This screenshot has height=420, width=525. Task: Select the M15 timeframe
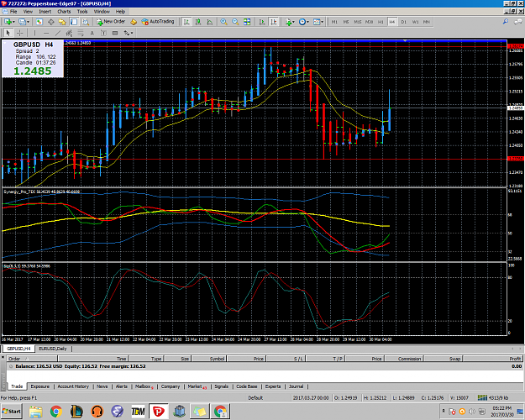point(358,22)
